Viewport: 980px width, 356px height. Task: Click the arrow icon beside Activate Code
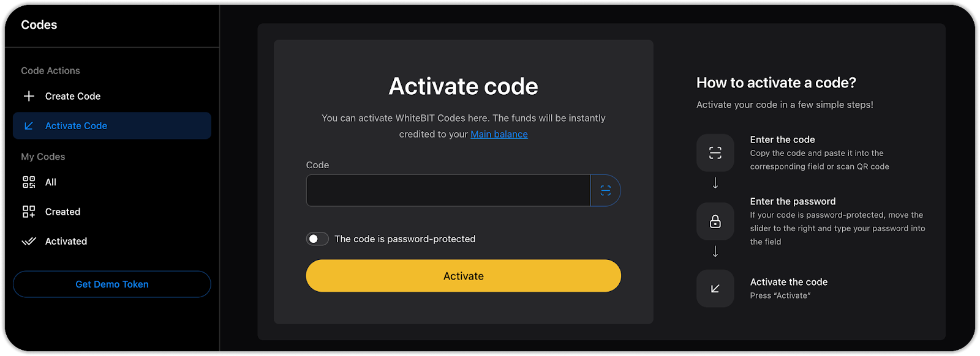(29, 125)
